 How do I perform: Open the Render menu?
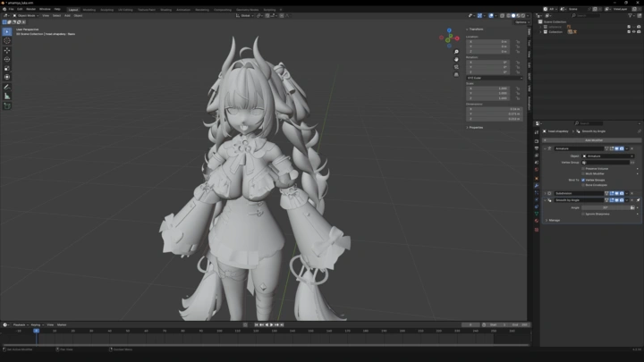pyautogui.click(x=30, y=9)
